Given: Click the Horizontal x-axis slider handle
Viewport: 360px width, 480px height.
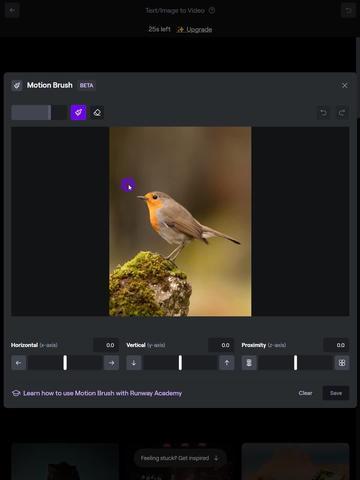Looking at the screenshot, I should tap(65, 363).
